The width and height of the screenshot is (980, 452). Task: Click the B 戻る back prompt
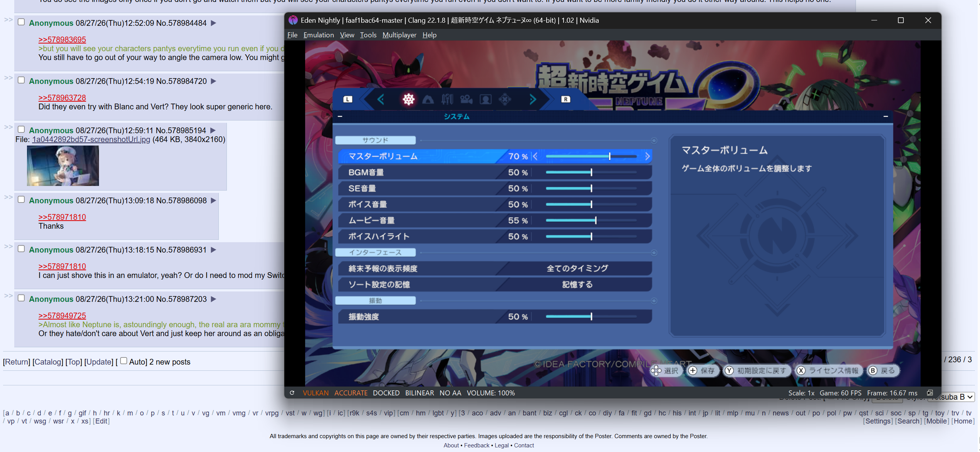pos(883,370)
